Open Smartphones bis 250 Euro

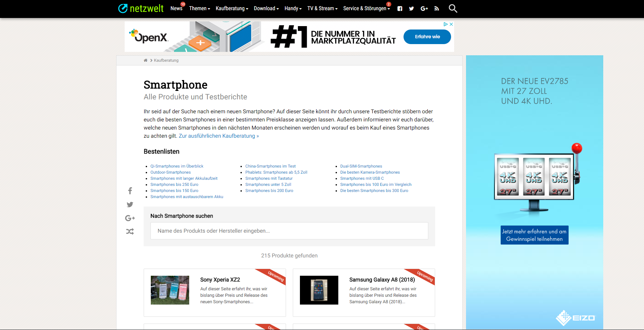tap(174, 185)
